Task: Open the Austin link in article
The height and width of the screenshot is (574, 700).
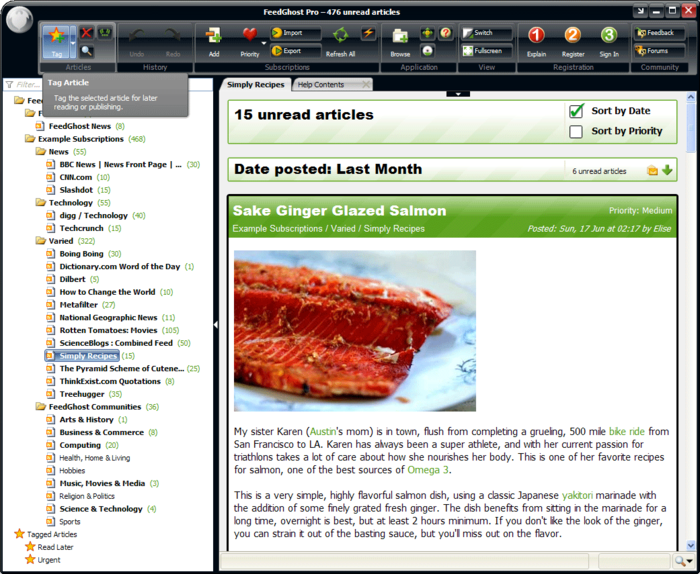Action: coord(323,432)
